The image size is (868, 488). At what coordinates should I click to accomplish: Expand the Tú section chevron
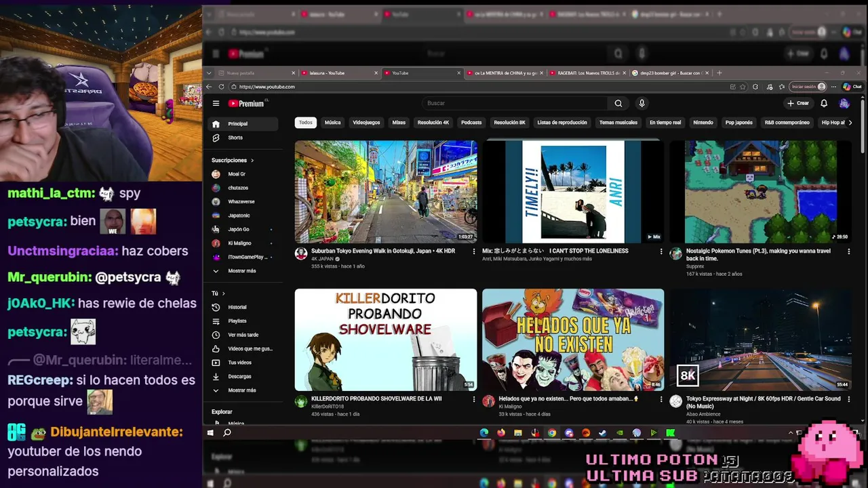tap(224, 293)
